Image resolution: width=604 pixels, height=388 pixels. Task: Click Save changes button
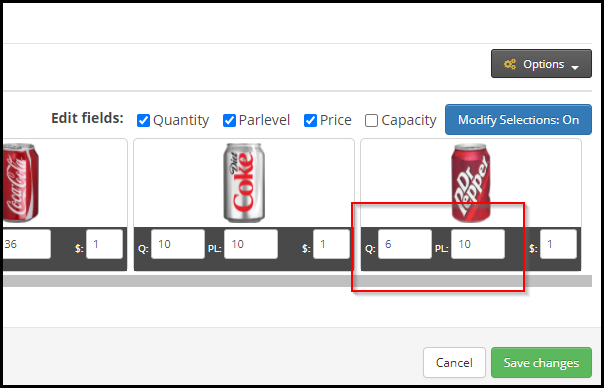click(541, 363)
